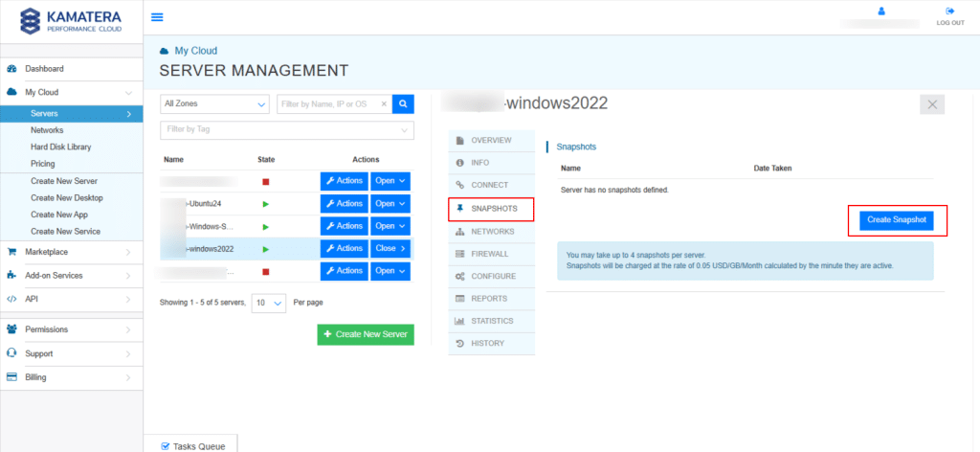Click the Create New Server green button
The width and height of the screenshot is (980, 452).
tap(366, 334)
